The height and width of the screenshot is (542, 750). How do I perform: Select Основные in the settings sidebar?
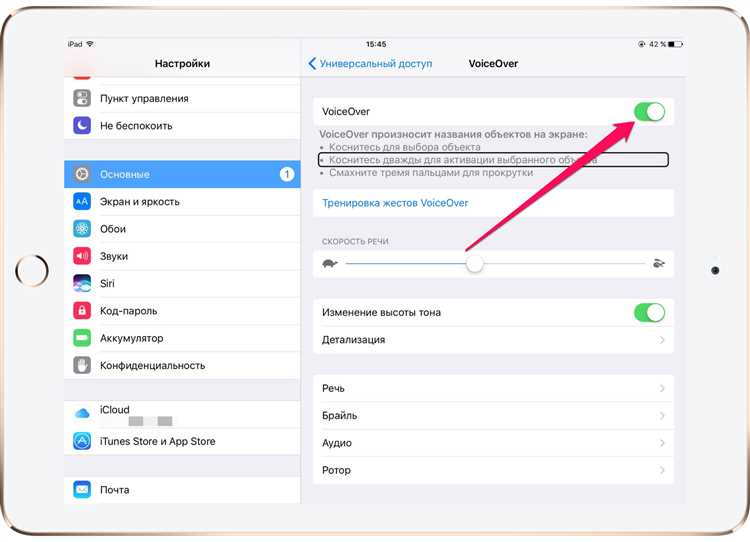182,174
